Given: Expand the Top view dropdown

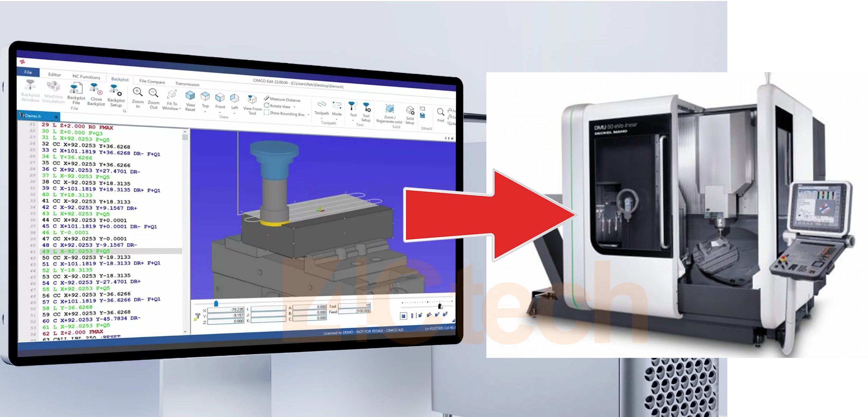Looking at the screenshot, I should (x=205, y=112).
